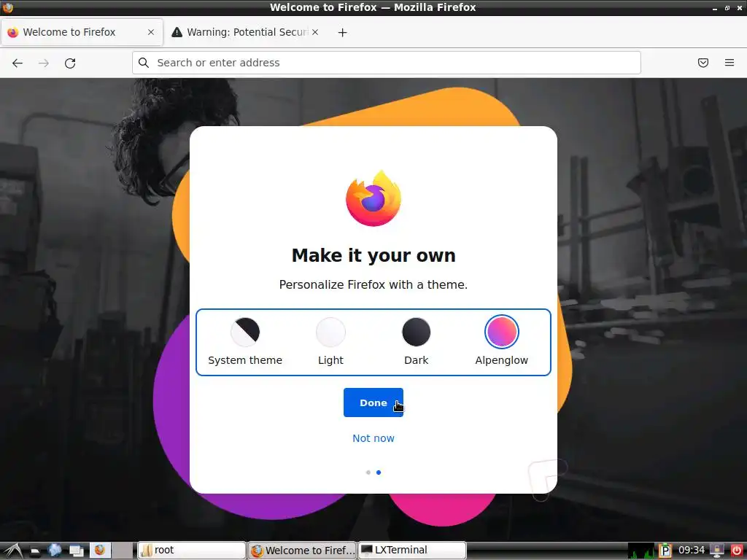Open the Save to Pocket button

[703, 63]
